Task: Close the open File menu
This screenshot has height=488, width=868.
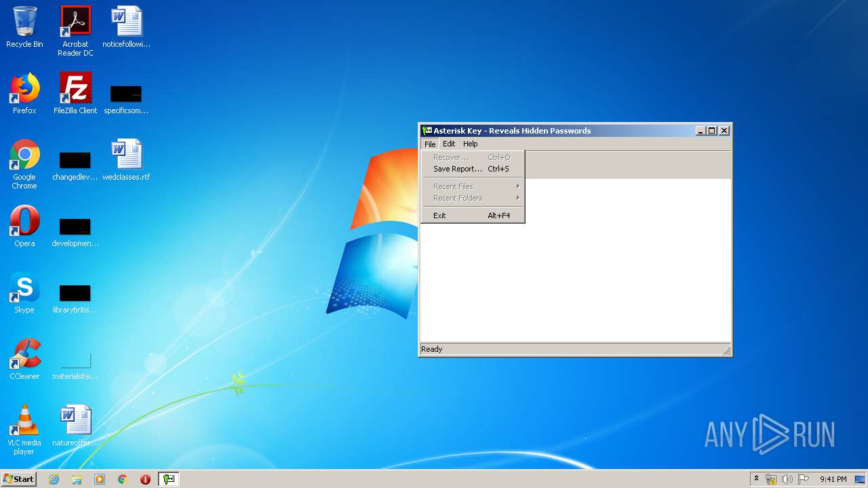Action: pyautogui.click(x=430, y=144)
